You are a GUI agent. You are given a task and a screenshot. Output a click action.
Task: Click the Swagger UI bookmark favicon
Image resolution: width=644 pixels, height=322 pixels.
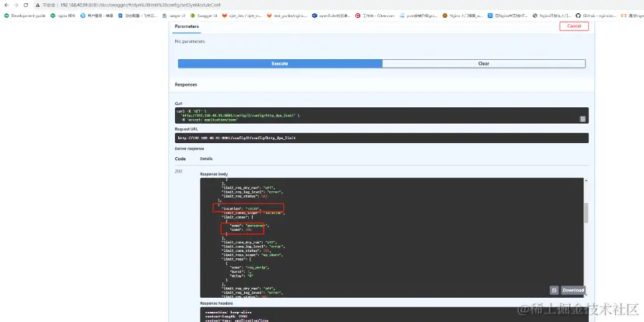192,16
